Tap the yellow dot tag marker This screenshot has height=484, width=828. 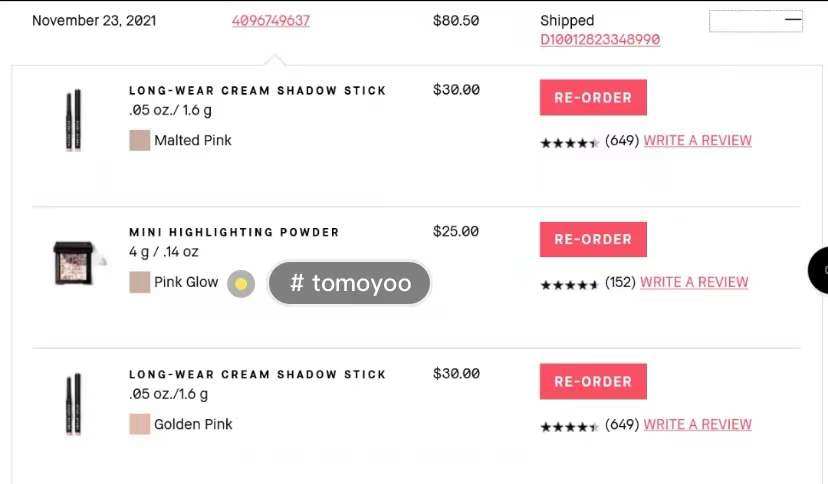coord(241,284)
